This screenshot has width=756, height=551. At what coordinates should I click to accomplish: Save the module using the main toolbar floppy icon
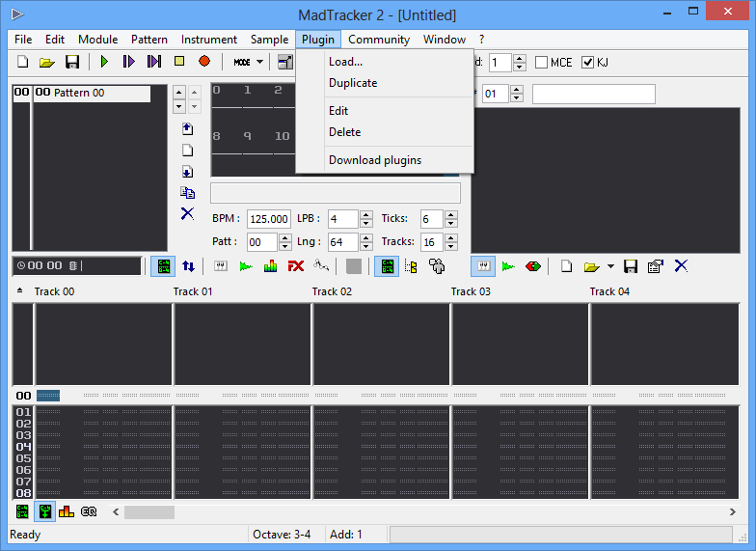click(72, 62)
